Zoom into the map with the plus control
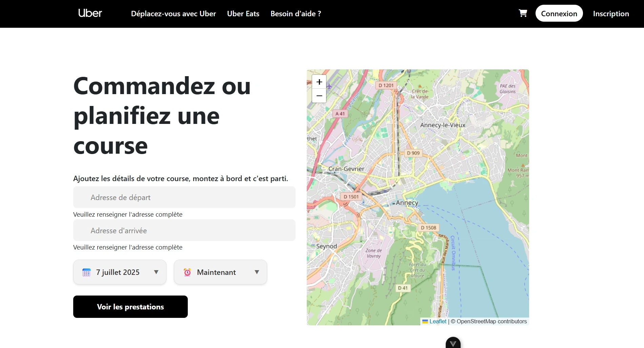 [x=319, y=82]
